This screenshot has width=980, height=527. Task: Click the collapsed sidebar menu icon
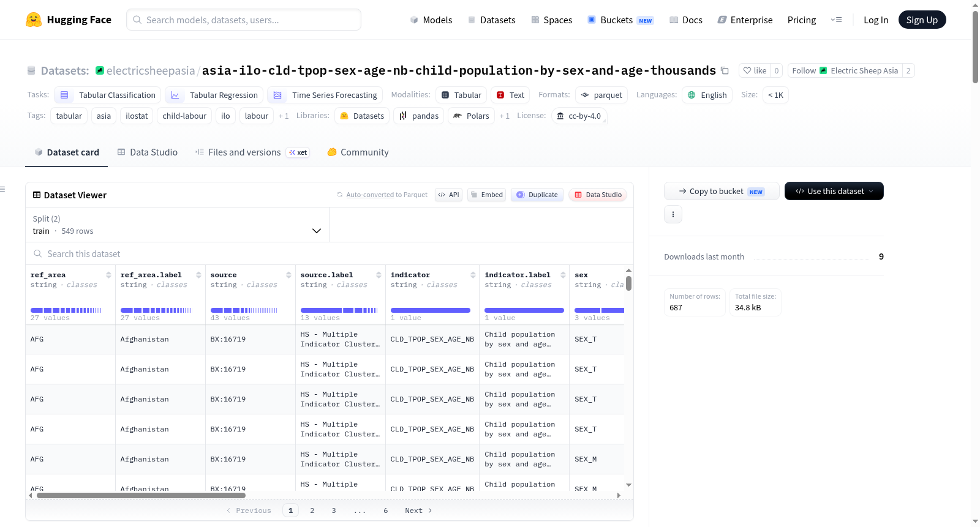click(x=3, y=189)
